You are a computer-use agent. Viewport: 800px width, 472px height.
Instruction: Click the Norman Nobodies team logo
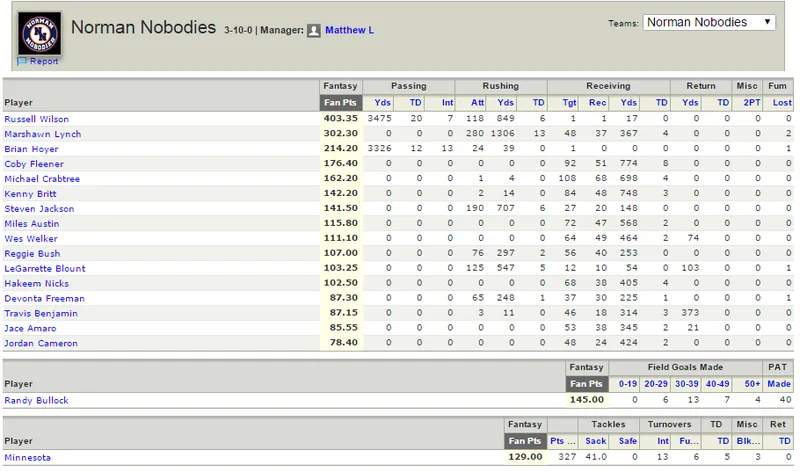tap(39, 33)
